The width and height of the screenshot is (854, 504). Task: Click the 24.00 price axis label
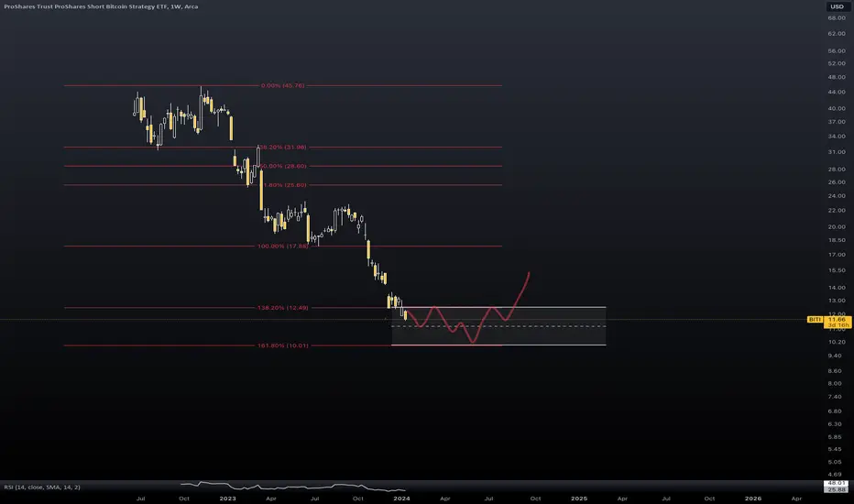click(x=837, y=195)
